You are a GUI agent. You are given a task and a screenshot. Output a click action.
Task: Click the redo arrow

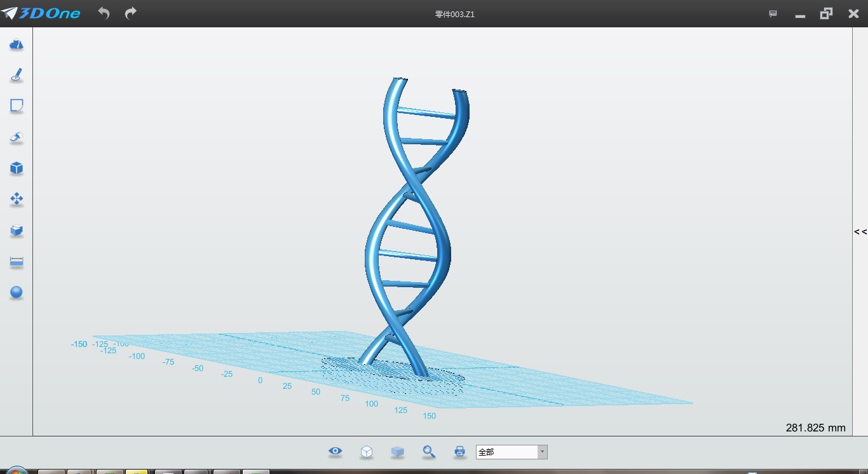click(131, 13)
